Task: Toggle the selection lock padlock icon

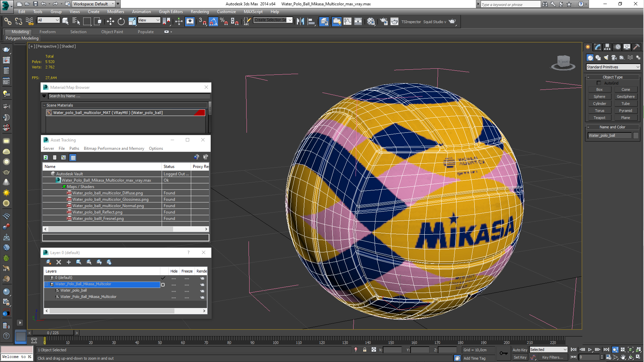Action: (365, 350)
